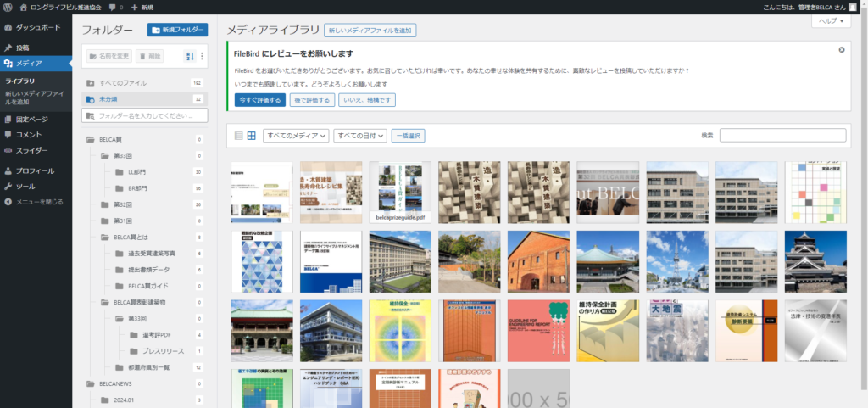Click sidebar link 新しいメディアファイルを追加
Viewport: 868px width, 408px height.
(35, 98)
